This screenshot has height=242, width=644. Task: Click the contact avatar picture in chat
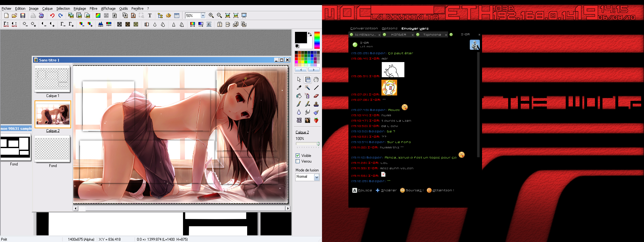(x=475, y=45)
